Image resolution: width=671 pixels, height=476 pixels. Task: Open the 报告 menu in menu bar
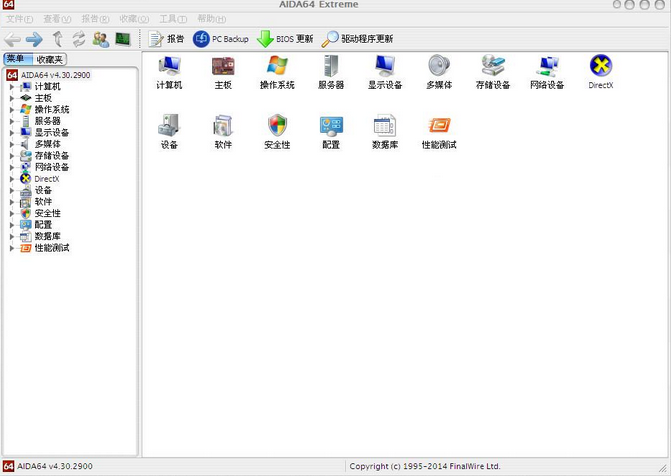coord(95,19)
